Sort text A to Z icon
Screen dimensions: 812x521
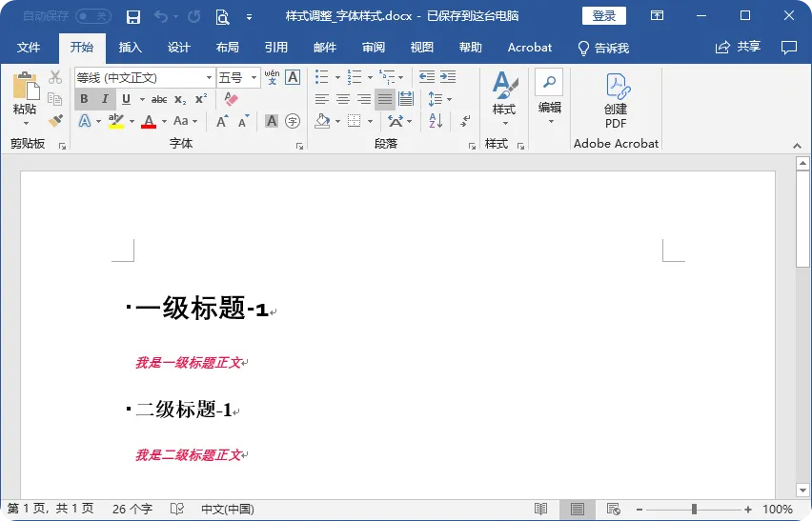[436, 121]
